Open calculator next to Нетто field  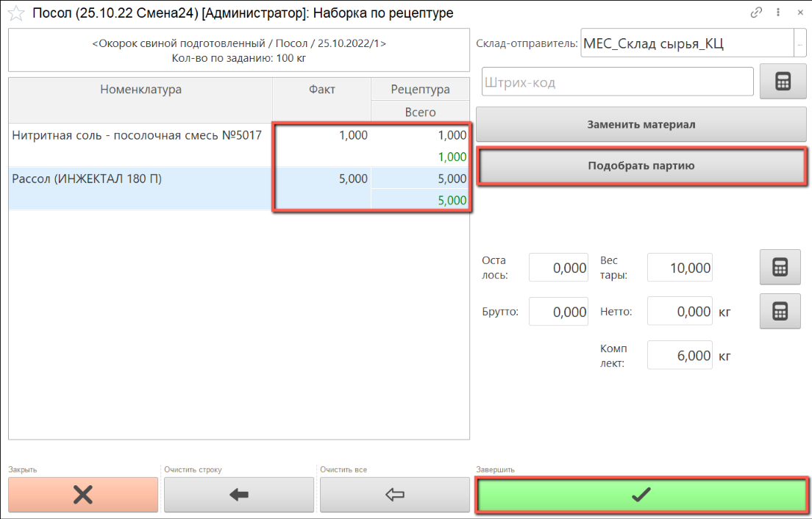(780, 312)
